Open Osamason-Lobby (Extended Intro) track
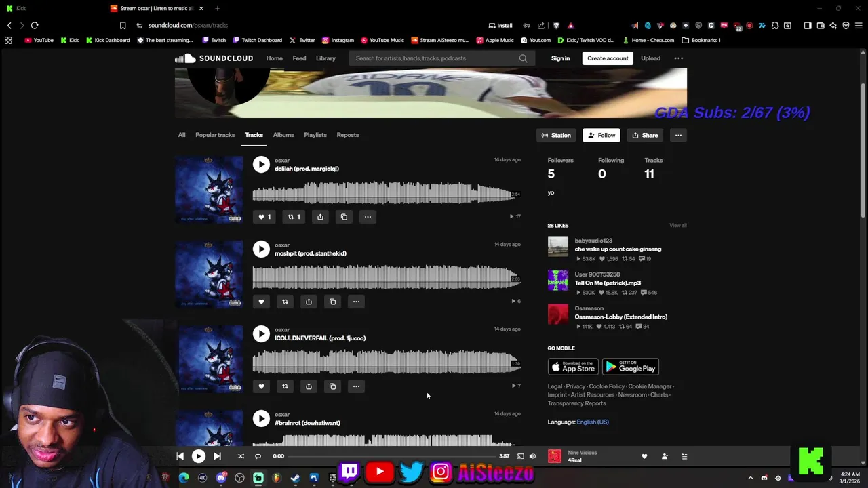 click(621, 317)
